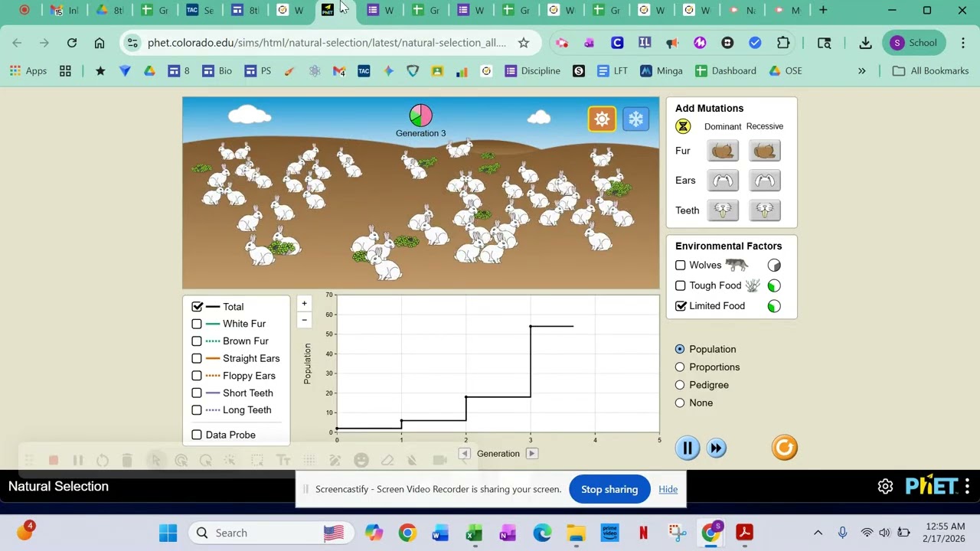Screen dimensions: 980x551
Task: Open Chrome three-dot menu
Action: 962,43
